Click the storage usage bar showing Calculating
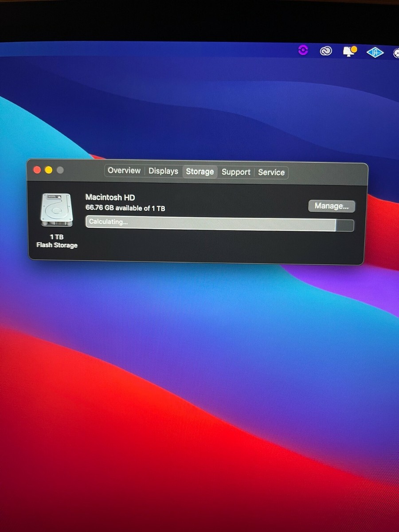This screenshot has width=399, height=532. [219, 223]
